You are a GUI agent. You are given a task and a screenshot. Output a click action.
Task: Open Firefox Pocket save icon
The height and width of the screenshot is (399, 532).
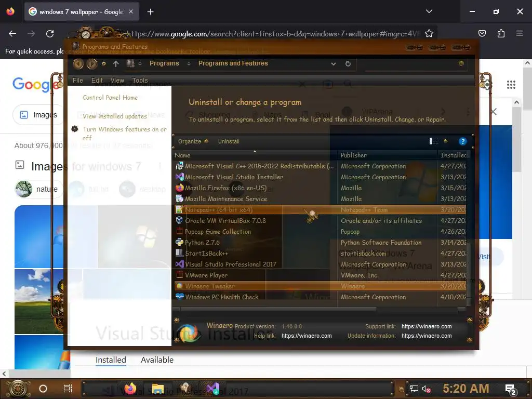(482, 33)
